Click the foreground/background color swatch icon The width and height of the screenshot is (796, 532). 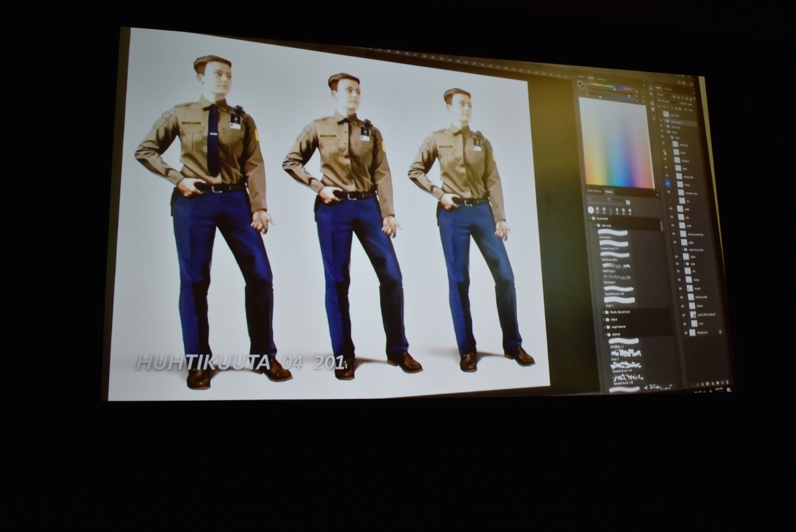tap(582, 85)
